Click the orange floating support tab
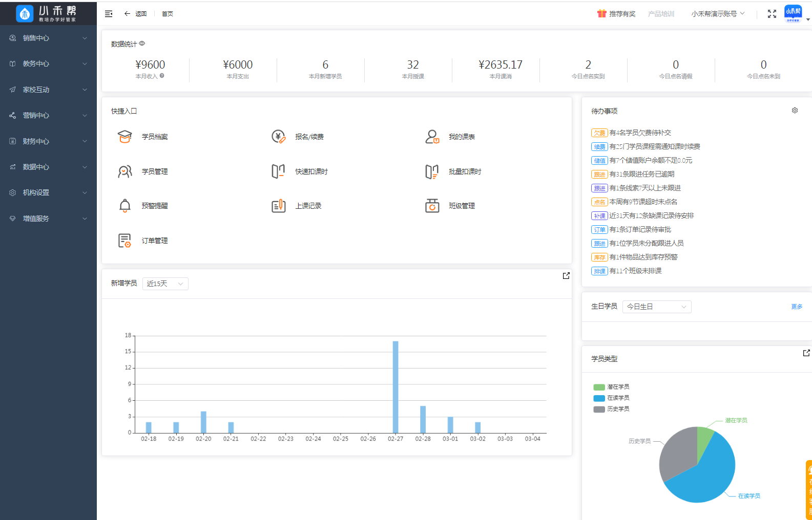 tap(809, 490)
